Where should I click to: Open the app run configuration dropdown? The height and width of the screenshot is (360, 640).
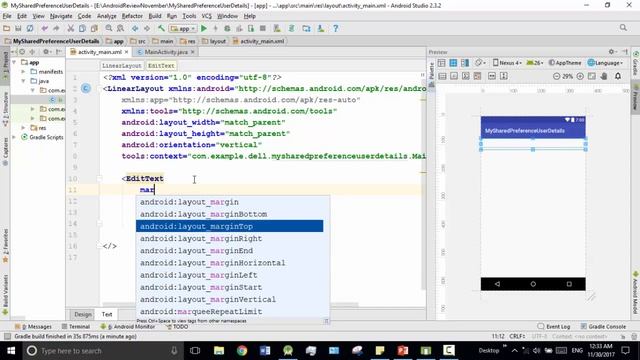183,29
